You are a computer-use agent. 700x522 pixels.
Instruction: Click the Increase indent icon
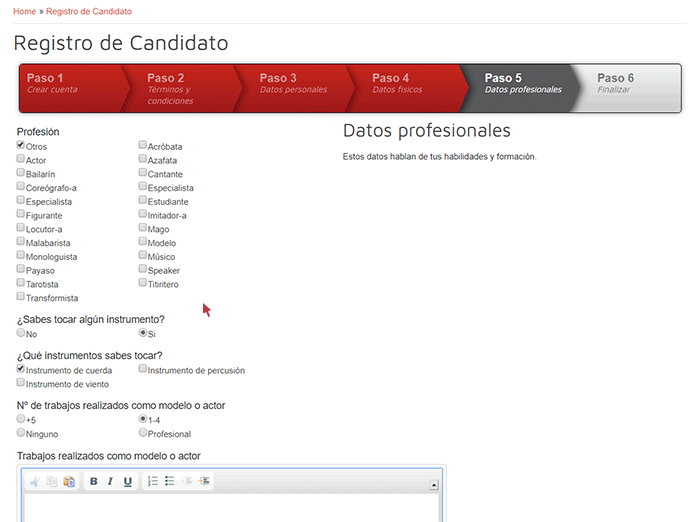tap(204, 481)
